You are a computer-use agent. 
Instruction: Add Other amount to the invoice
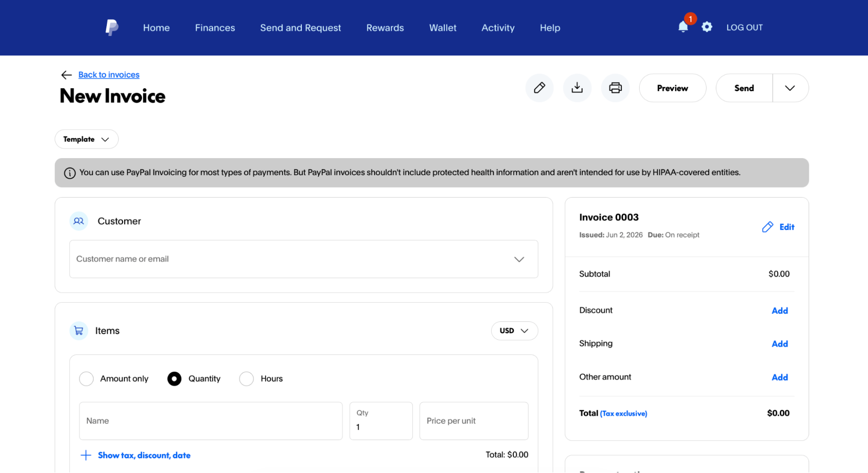click(x=779, y=377)
